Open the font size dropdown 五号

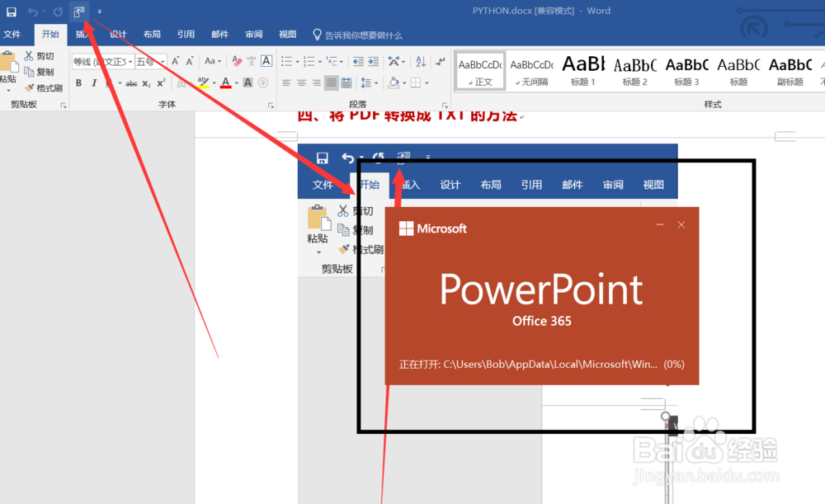(x=151, y=62)
